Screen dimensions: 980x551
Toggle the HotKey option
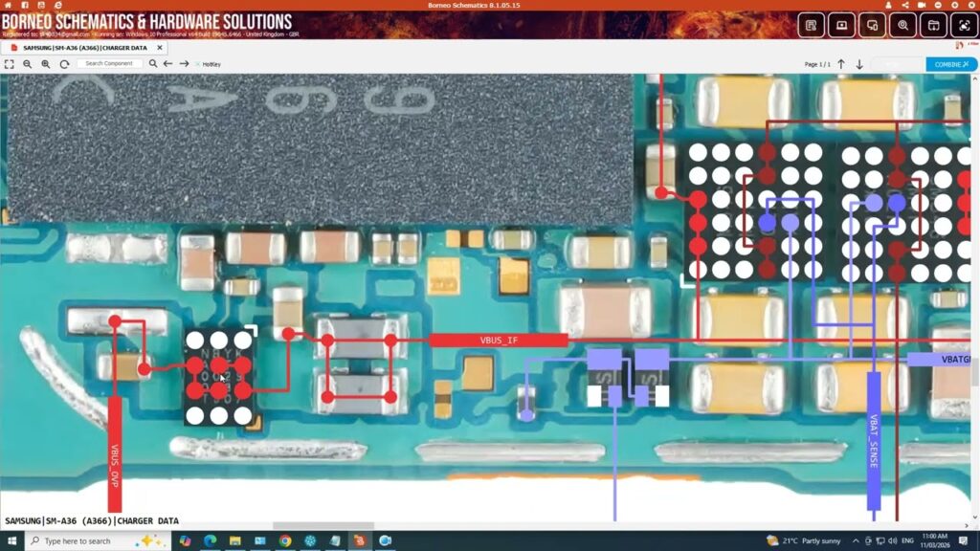click(207, 64)
